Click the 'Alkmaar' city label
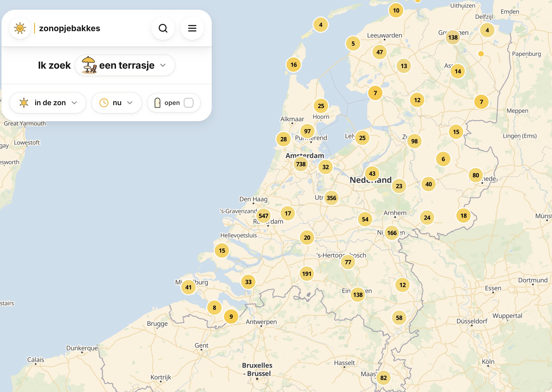The height and width of the screenshot is (392, 552). (x=292, y=119)
